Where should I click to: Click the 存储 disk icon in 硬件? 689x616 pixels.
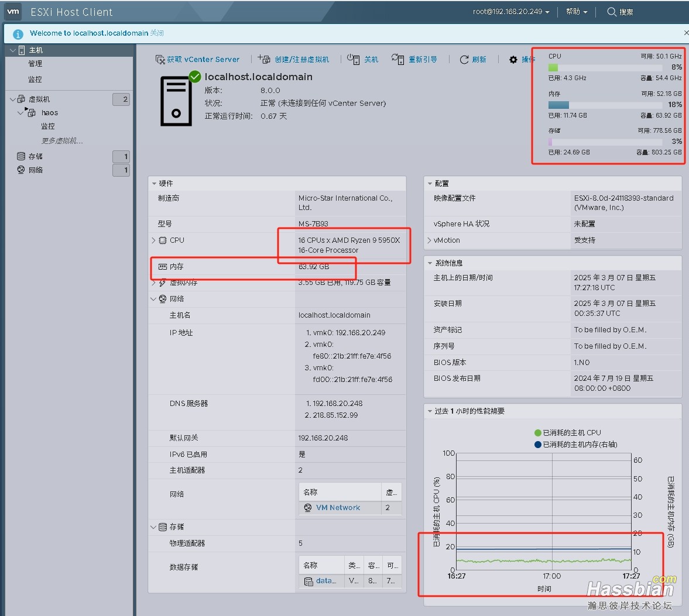pyautogui.click(x=163, y=527)
